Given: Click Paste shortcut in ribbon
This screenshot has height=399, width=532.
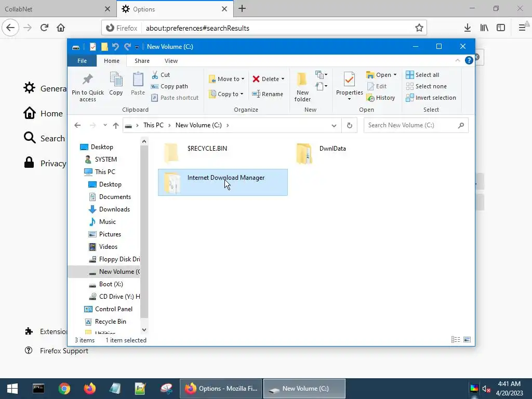Looking at the screenshot, I should click(x=175, y=98).
